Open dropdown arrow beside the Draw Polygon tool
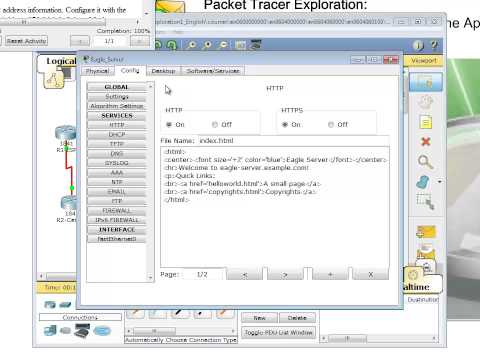480x360 pixels. 440,182
